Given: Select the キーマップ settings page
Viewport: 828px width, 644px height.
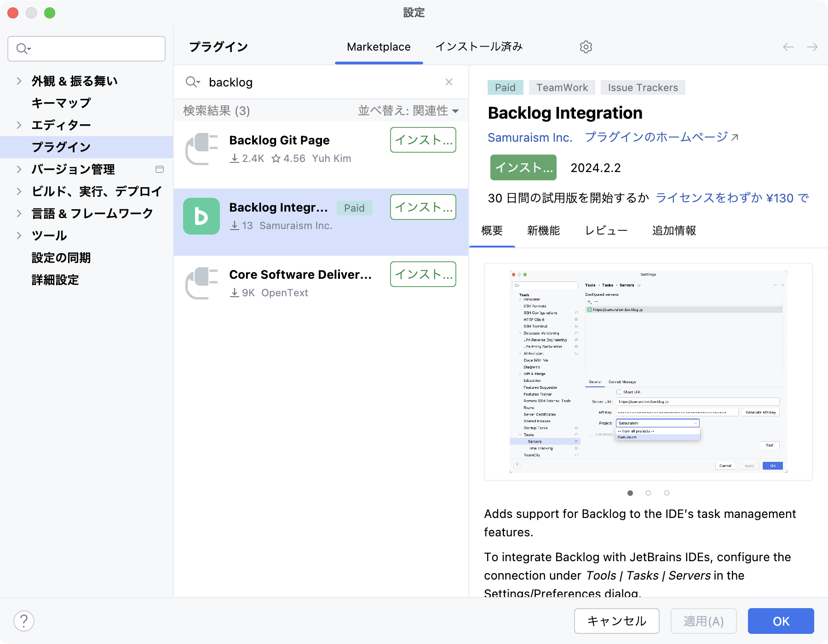Looking at the screenshot, I should (86, 103).
